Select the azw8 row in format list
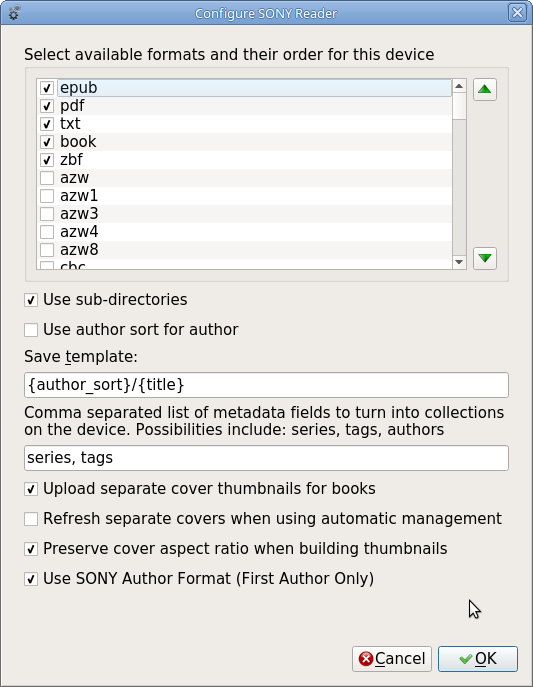Screen dimensions: 533x687 pyautogui.click(x=244, y=250)
